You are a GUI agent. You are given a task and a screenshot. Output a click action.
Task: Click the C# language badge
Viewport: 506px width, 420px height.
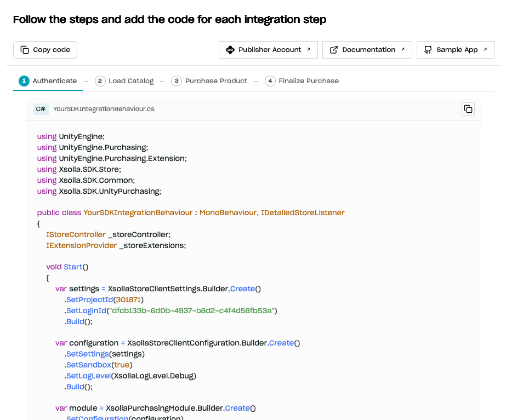pyautogui.click(x=41, y=109)
